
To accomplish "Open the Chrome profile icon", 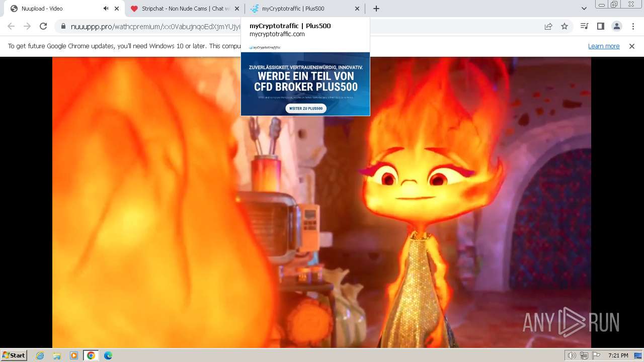I will pyautogui.click(x=616, y=26).
